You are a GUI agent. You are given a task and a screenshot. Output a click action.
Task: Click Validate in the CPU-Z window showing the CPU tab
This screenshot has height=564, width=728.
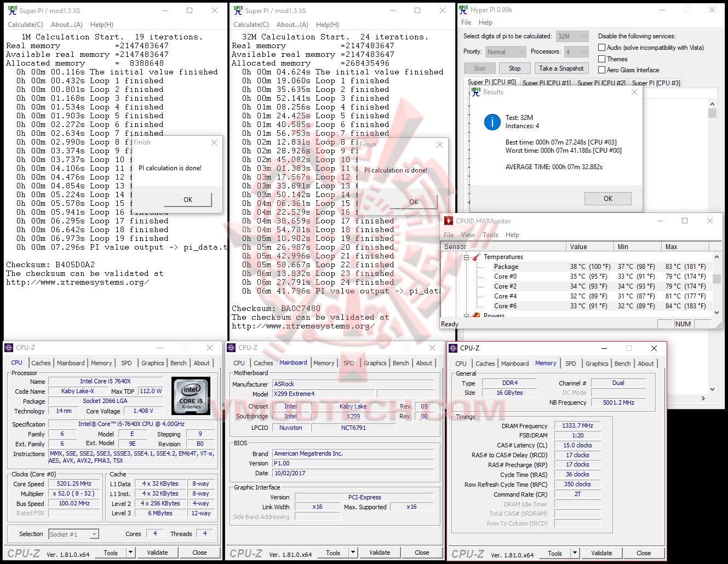(157, 553)
